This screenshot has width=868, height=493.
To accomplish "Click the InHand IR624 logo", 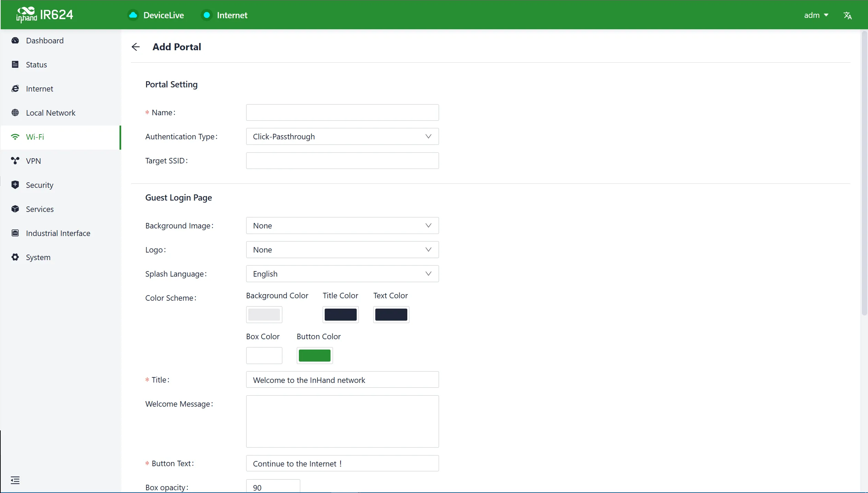I will [x=45, y=15].
